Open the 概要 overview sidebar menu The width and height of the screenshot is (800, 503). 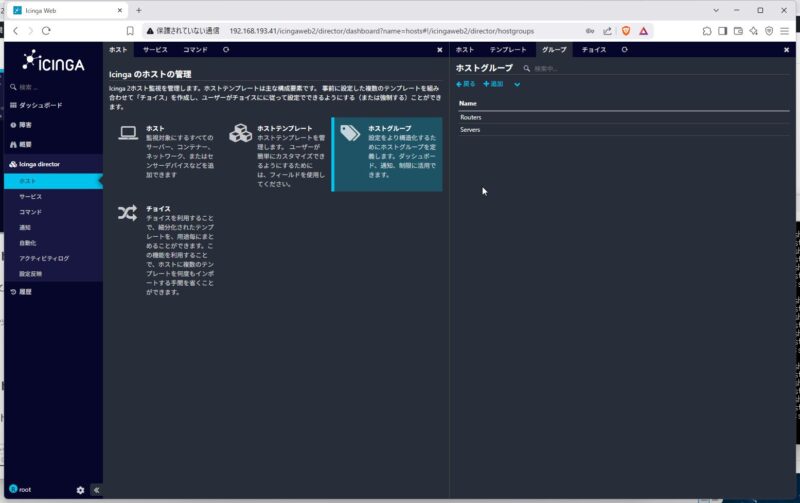pos(25,144)
